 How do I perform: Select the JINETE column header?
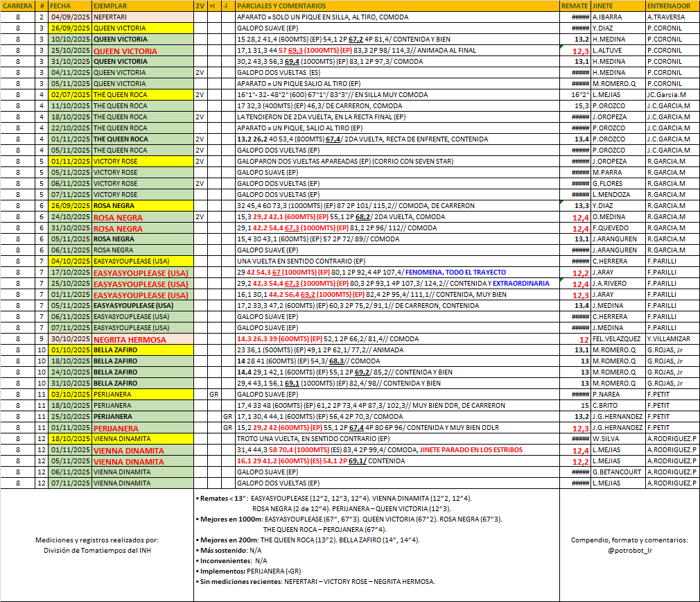pos(604,6)
